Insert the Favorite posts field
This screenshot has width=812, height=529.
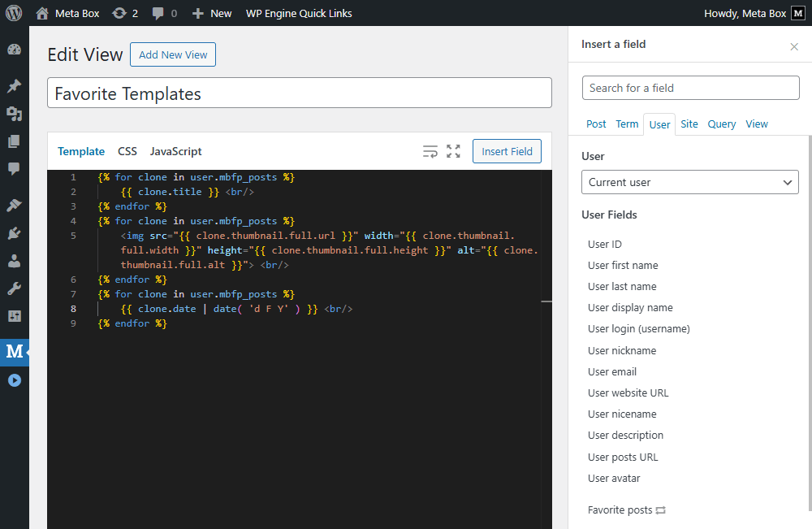point(620,510)
